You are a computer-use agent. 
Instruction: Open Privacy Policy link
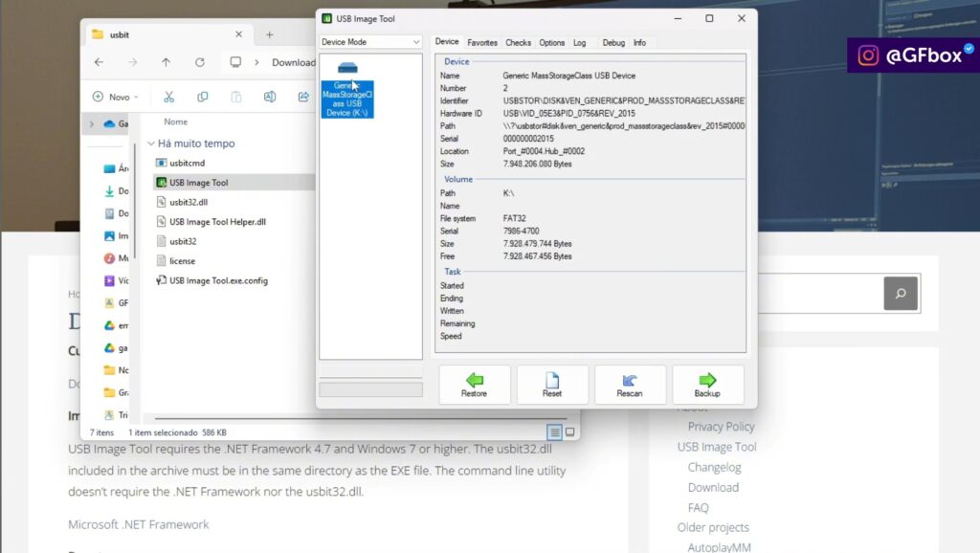[722, 427]
